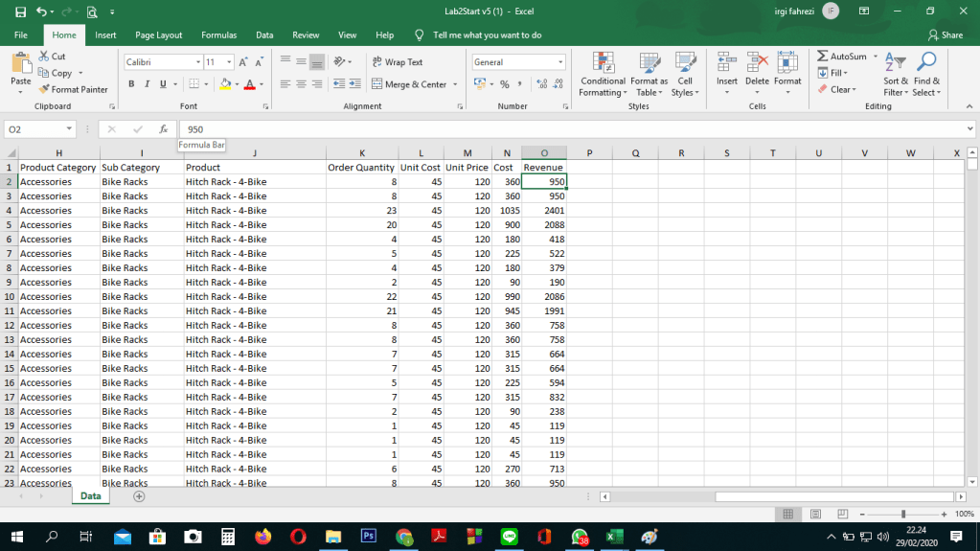
Task: Open the Formulas ribbon tab
Action: tap(218, 35)
